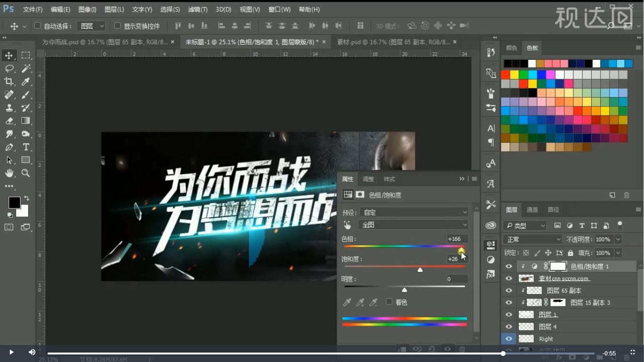Click the 素材cnn sccnn.com layer name
The width and height of the screenshot is (644, 362).
pos(564,278)
